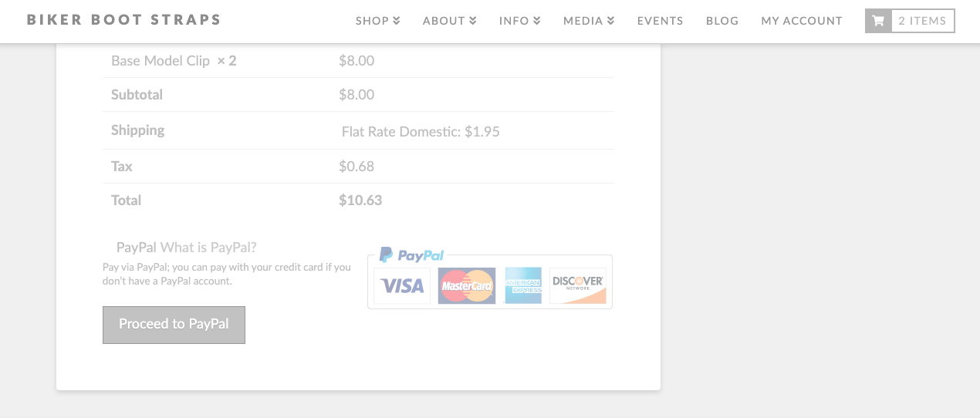Click the Visa card icon
This screenshot has height=418, width=980.
(402, 286)
